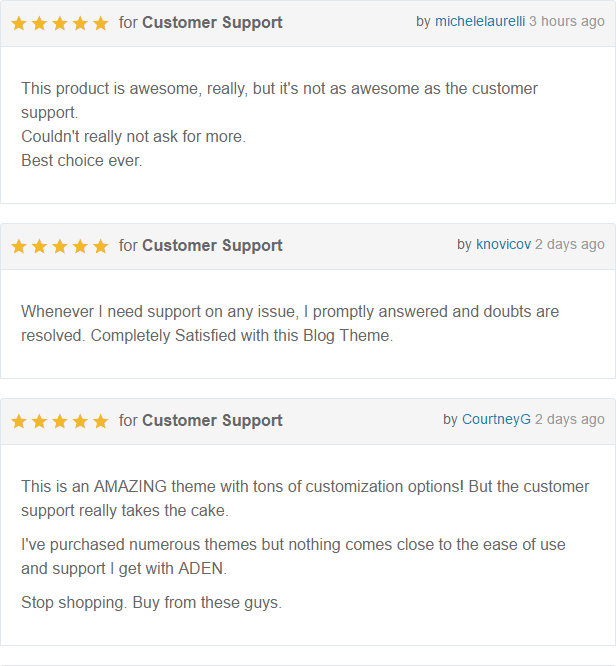Click 'Customer Support' label in CourtneyG's review
The image size is (616, 666).
(212, 420)
